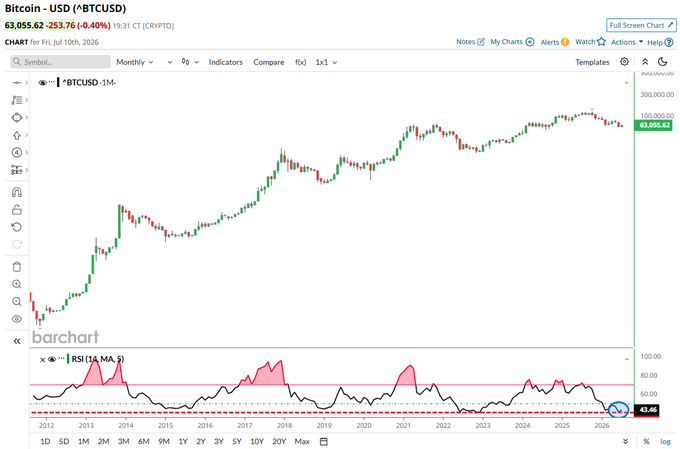Viewport: 680px width, 449px height.
Task: Select the 5D range
Action: tap(64, 441)
